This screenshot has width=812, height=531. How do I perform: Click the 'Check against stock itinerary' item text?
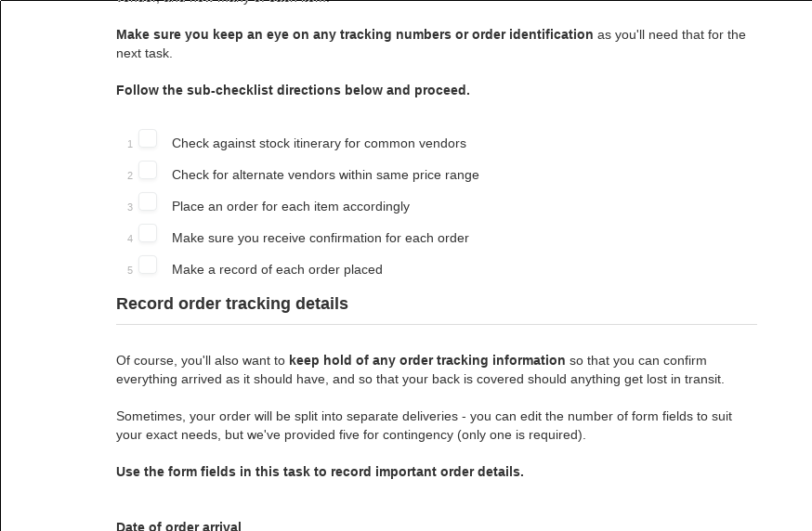pos(319,143)
